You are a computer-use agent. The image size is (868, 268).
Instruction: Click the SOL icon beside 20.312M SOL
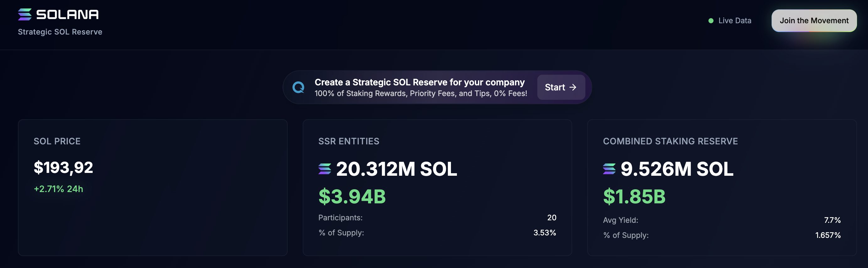click(x=324, y=169)
